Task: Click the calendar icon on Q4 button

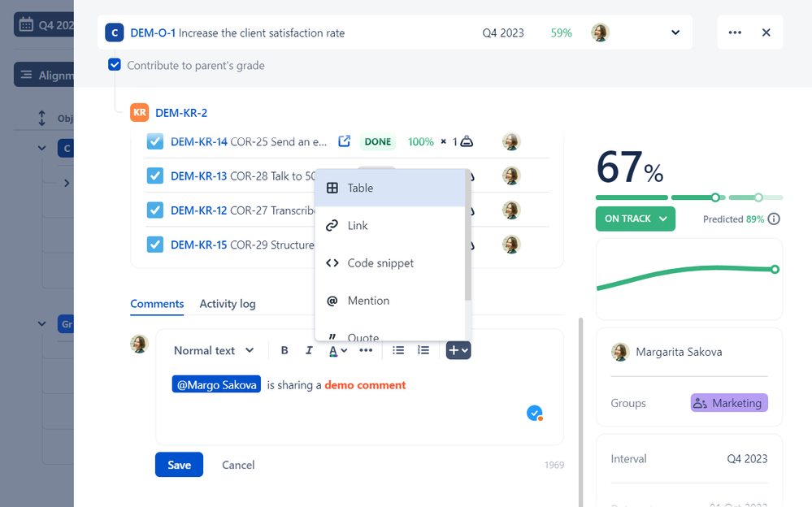Action: point(26,25)
